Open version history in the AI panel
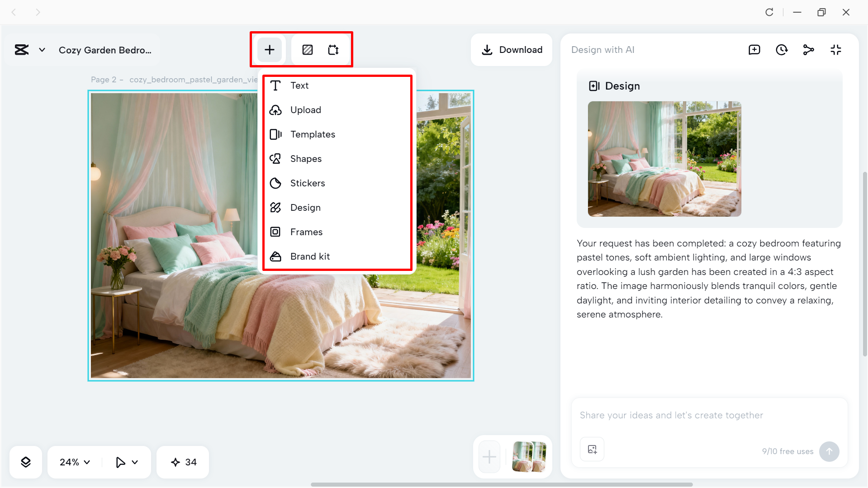The width and height of the screenshot is (868, 488). click(781, 50)
